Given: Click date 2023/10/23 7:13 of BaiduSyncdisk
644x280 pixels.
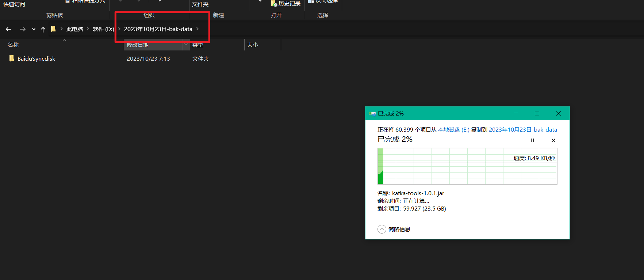Looking at the screenshot, I should pos(148,58).
